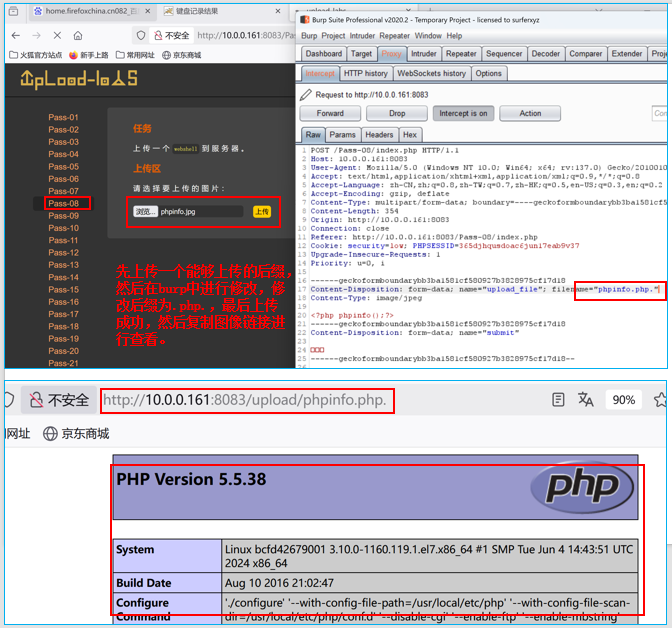Open 京东商城 bookmark in top browser
This screenshot has width=672, height=628.
pyautogui.click(x=182, y=55)
